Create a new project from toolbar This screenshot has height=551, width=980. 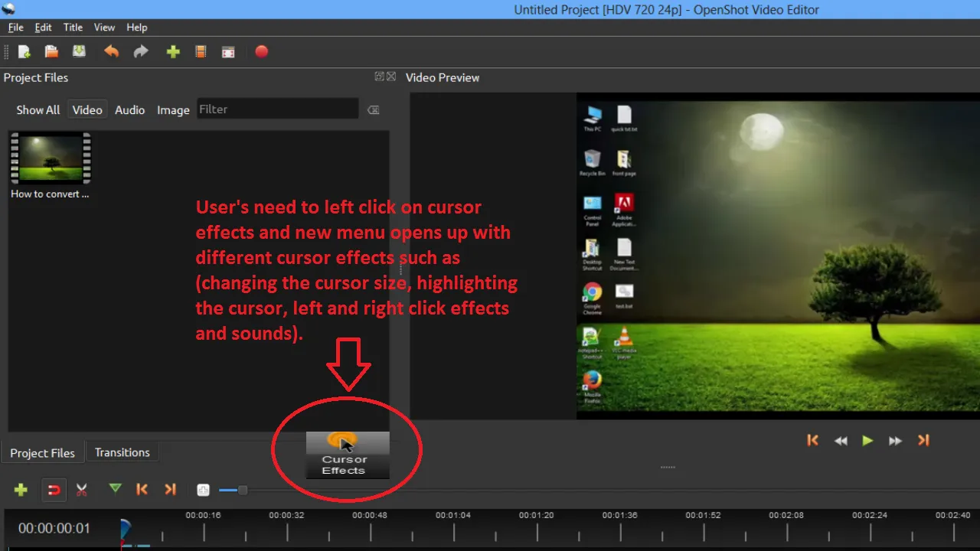24,52
